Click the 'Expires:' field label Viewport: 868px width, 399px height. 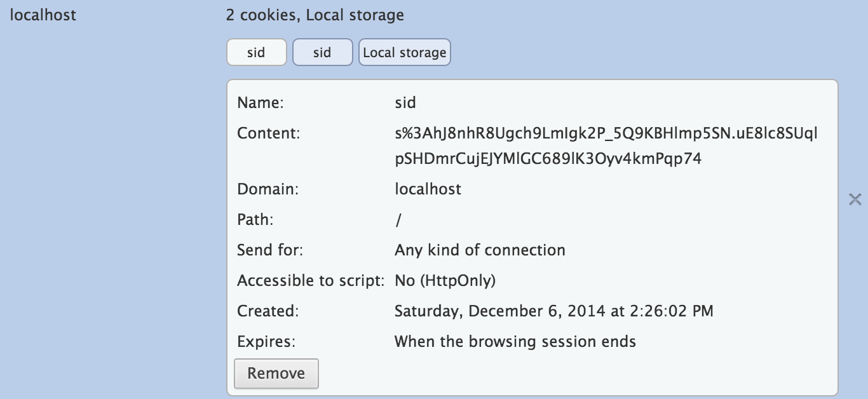[266, 342]
